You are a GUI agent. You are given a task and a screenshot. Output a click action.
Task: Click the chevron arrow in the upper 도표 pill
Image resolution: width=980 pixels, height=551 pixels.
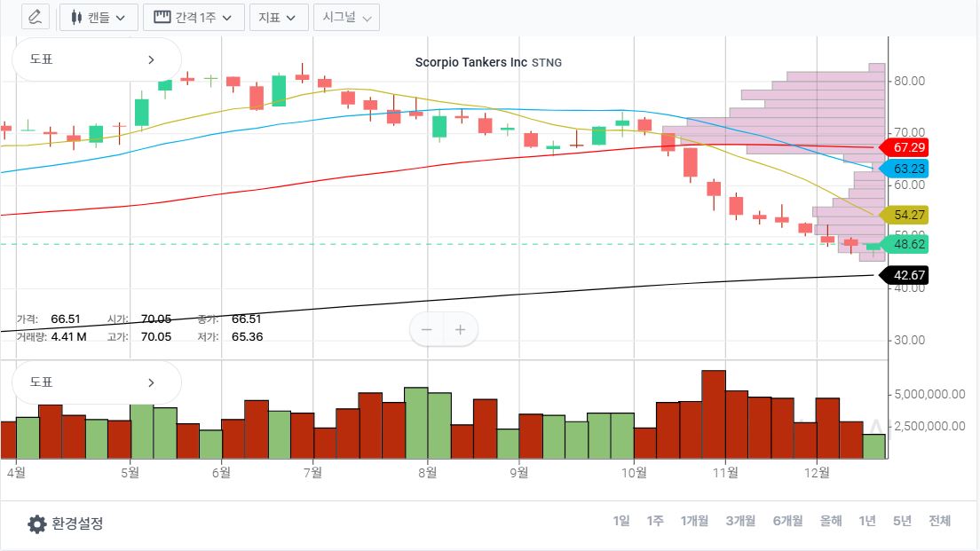151,59
